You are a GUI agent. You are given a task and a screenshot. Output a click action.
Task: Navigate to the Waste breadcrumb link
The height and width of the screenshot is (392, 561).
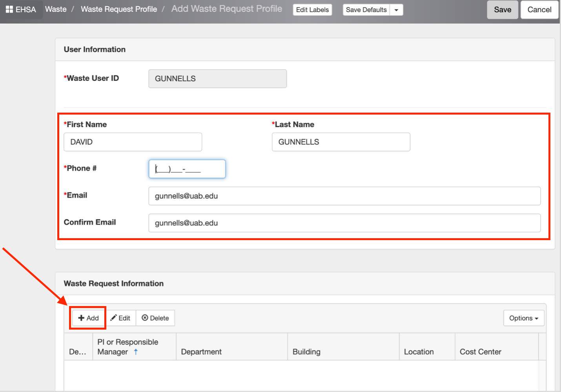pyautogui.click(x=56, y=9)
